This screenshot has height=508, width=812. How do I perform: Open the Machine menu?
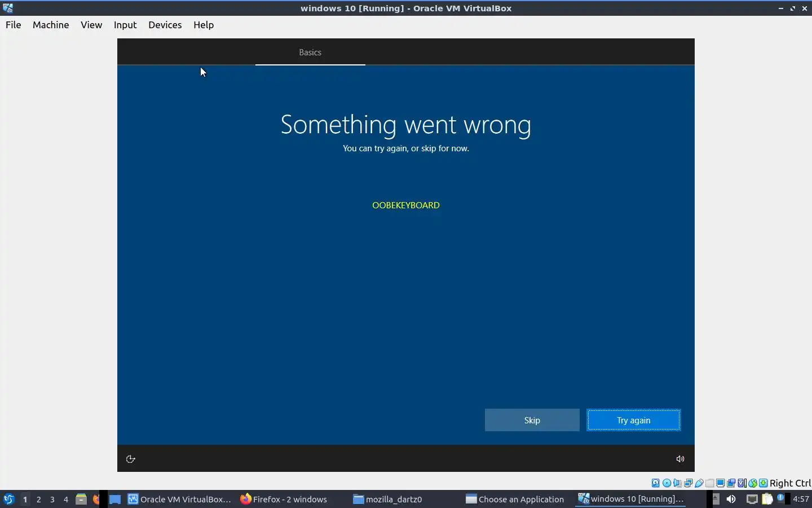point(51,25)
